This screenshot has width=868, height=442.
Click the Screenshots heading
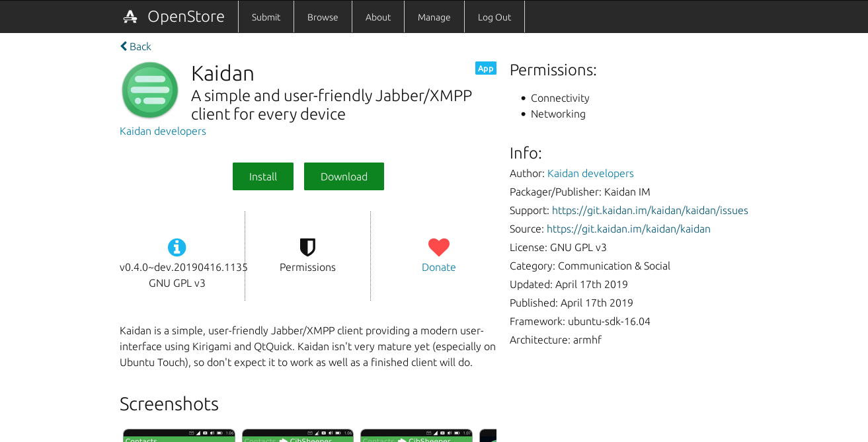[x=169, y=404]
